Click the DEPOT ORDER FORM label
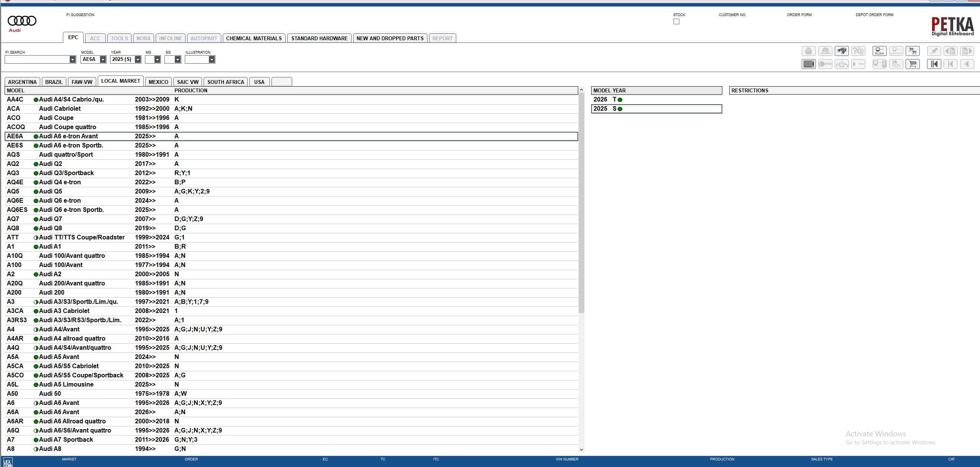The height and width of the screenshot is (467, 980). coord(874,15)
